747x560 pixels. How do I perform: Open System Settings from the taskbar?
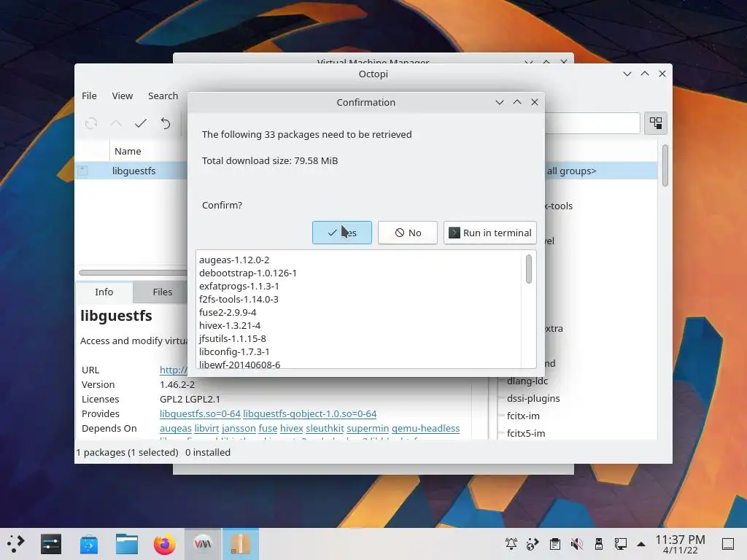click(51, 544)
